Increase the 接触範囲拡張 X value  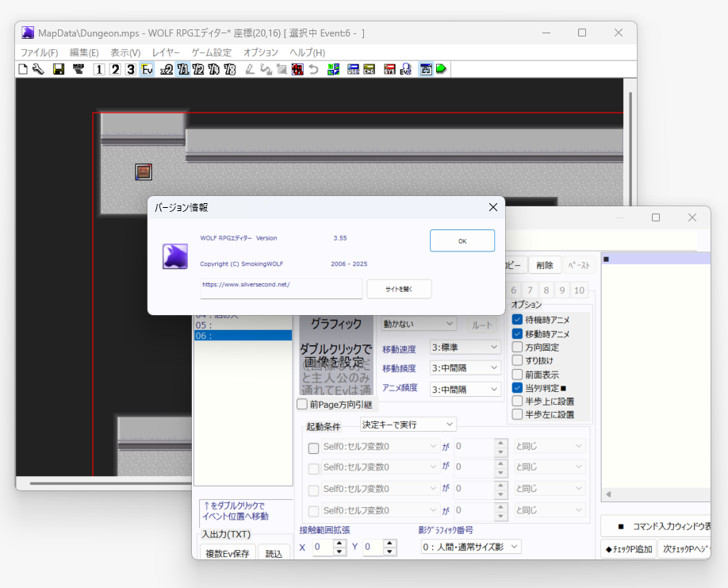point(339,543)
